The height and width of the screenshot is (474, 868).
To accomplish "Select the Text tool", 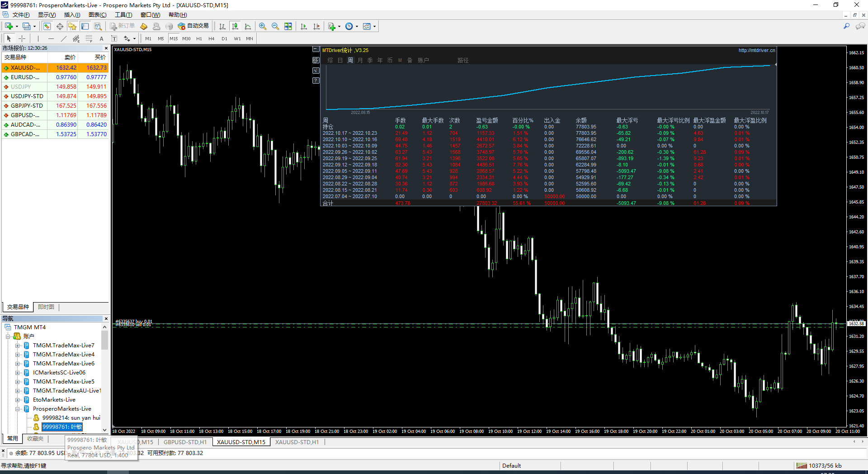I will (101, 38).
